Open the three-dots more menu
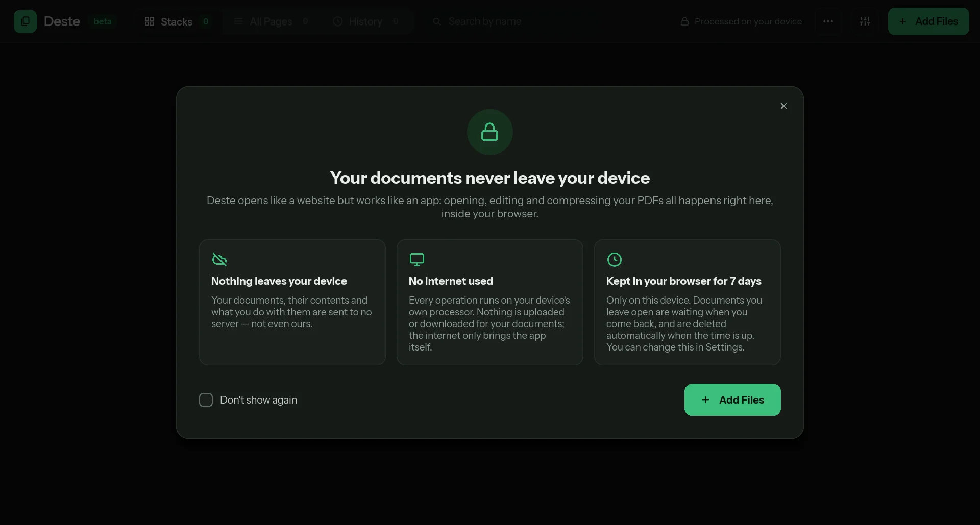Viewport: 980px width, 525px height. pos(828,21)
